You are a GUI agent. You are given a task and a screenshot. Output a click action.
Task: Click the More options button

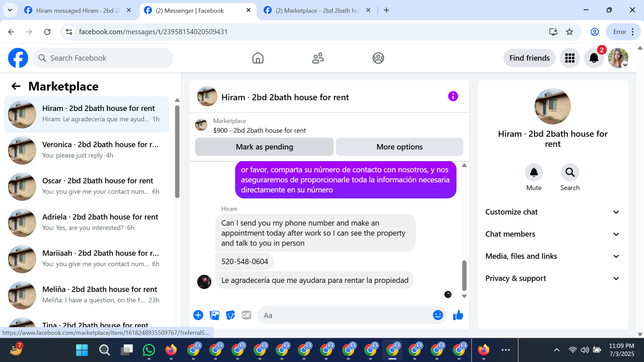(x=399, y=147)
